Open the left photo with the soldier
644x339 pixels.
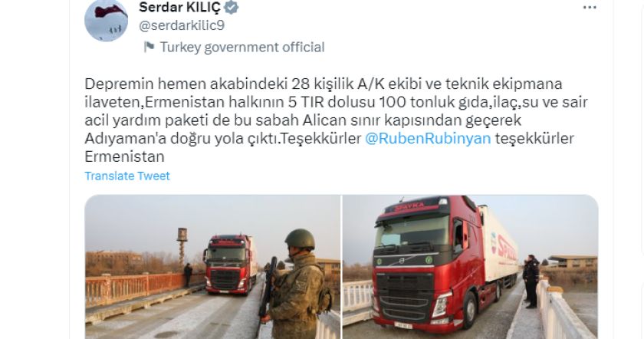[213, 267]
